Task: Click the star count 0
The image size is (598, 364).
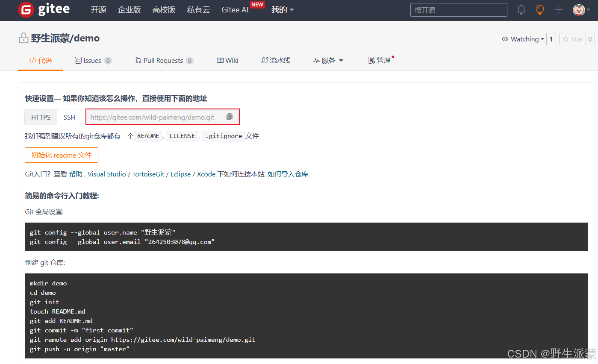Action: (590, 39)
